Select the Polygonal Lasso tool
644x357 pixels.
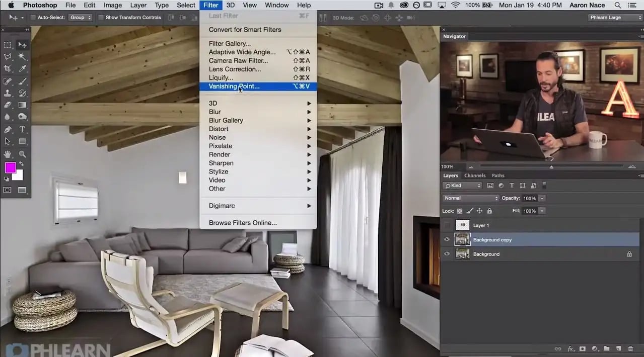(8, 57)
